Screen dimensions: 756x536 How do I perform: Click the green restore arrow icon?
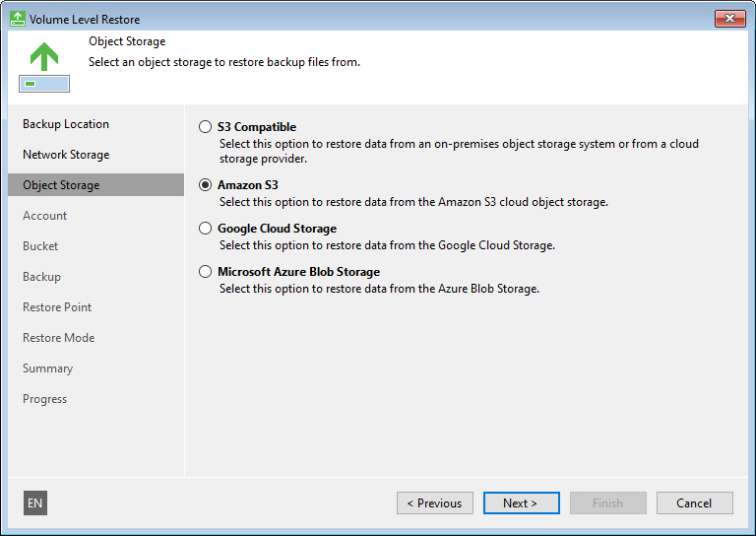click(44, 67)
